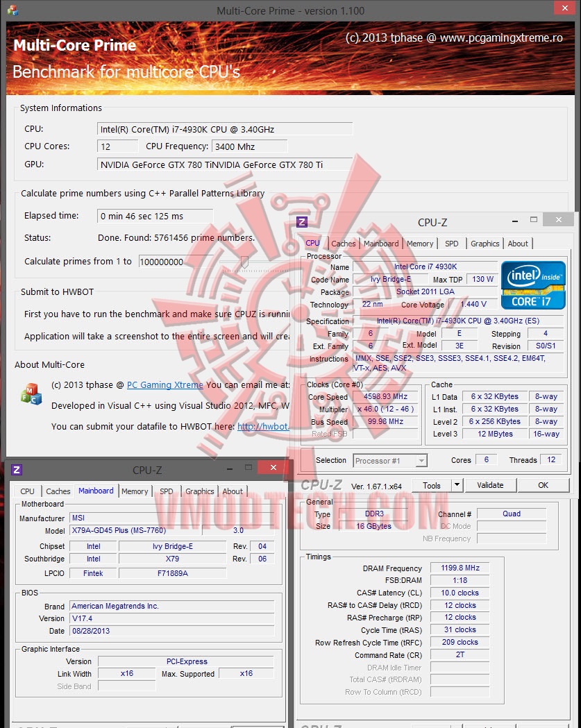Image resolution: width=581 pixels, height=728 pixels.
Task: Click the Max TDP 130 W value
Action: tap(482, 279)
